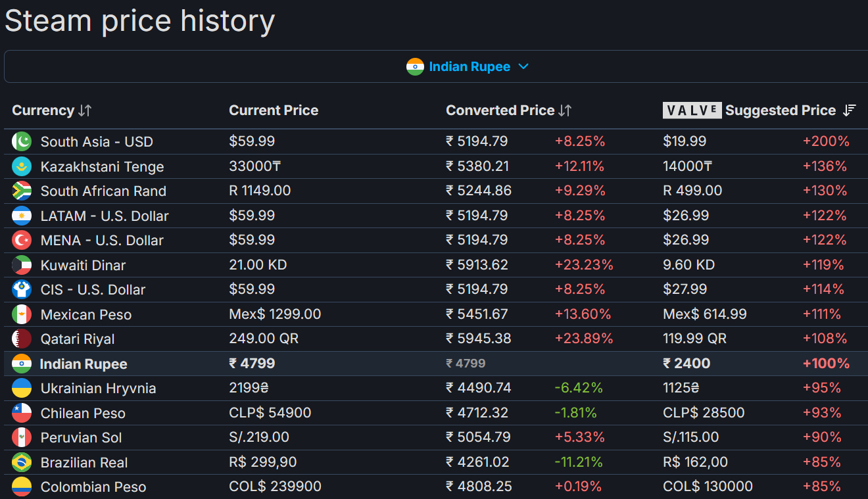Viewport: 868px width, 499px height.
Task: Click the Ukrainian Hryvnia flag icon
Action: [x=22, y=388]
